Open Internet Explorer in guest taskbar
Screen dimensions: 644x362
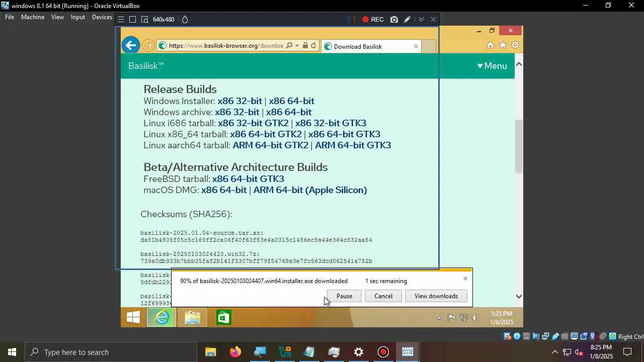tap(162, 317)
